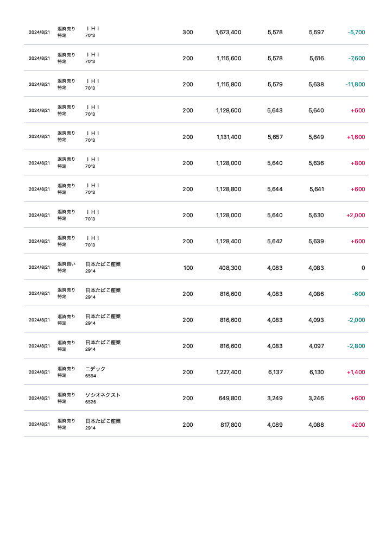Image resolution: width=392 pixels, height=556 pixels.
Task: Select the quantity 300 cell
Action: coord(187,32)
